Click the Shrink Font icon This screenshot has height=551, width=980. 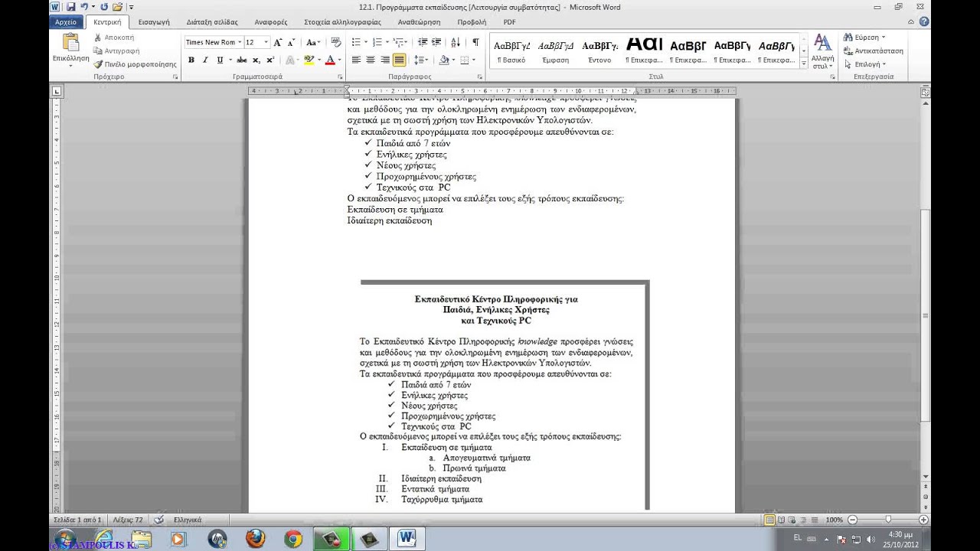point(291,42)
